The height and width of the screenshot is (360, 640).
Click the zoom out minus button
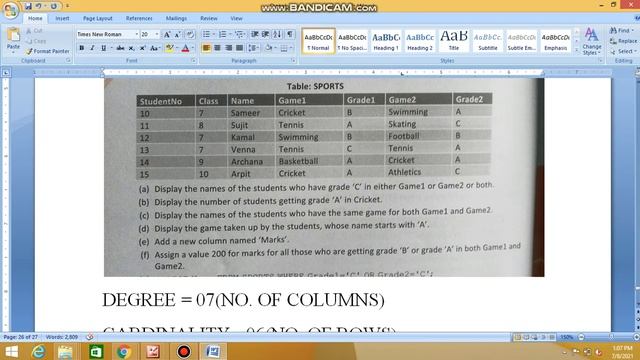pyautogui.click(x=581, y=337)
